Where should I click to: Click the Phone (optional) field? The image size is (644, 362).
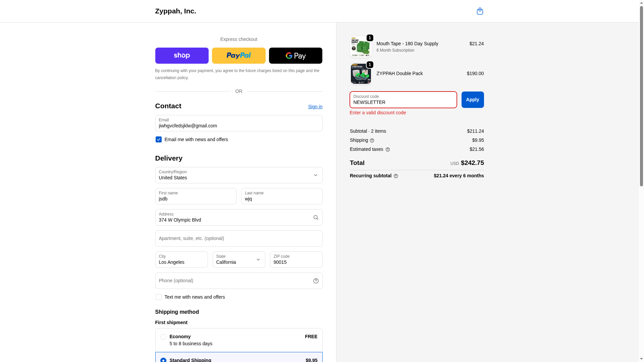(x=239, y=281)
